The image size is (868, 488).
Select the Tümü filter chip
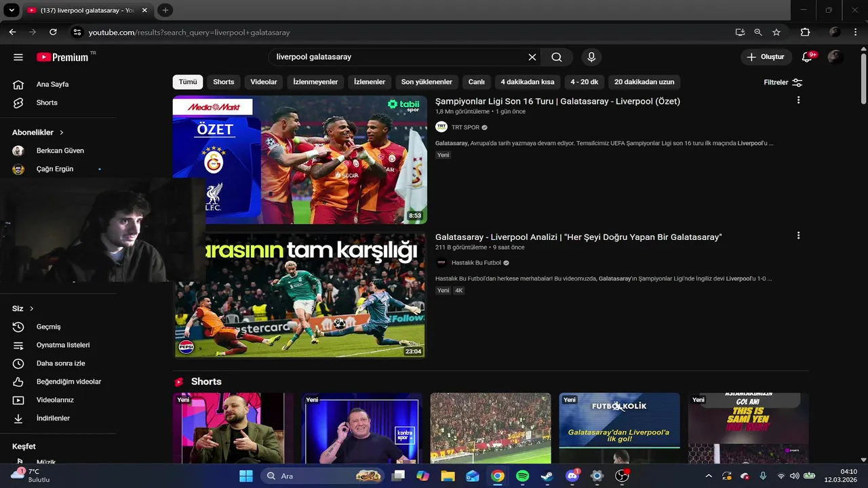tap(188, 82)
